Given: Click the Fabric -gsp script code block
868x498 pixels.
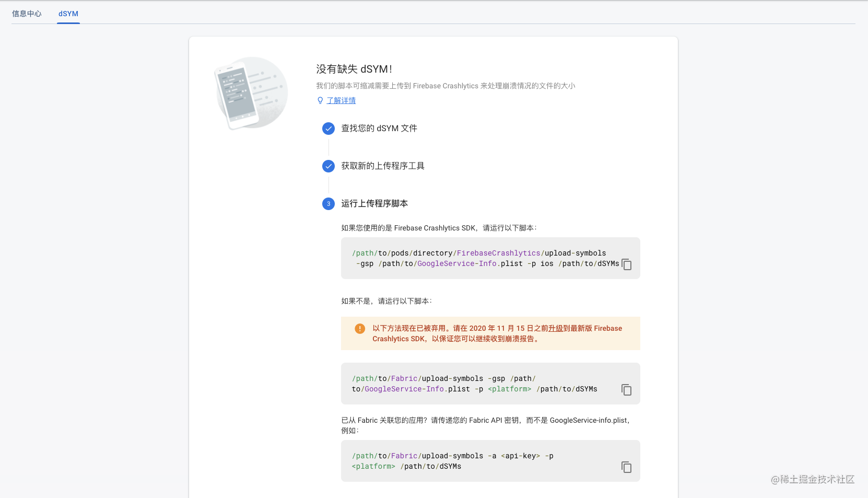Looking at the screenshot, I should [490, 384].
